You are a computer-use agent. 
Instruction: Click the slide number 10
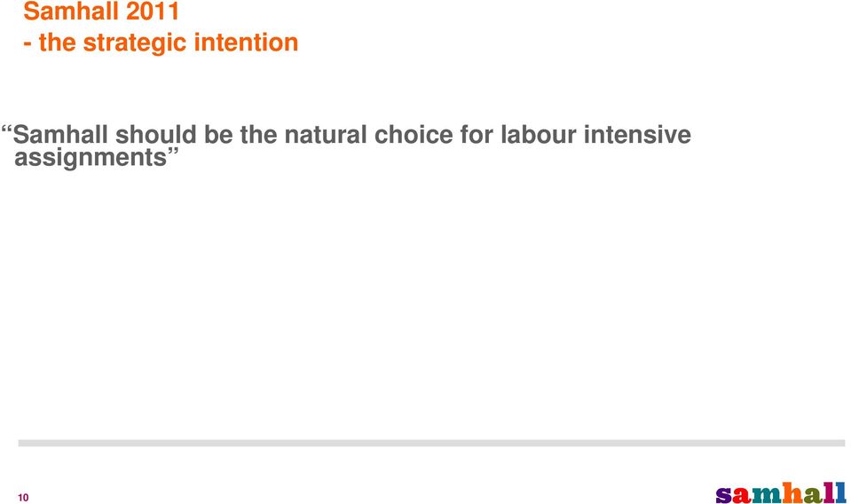[23, 498]
